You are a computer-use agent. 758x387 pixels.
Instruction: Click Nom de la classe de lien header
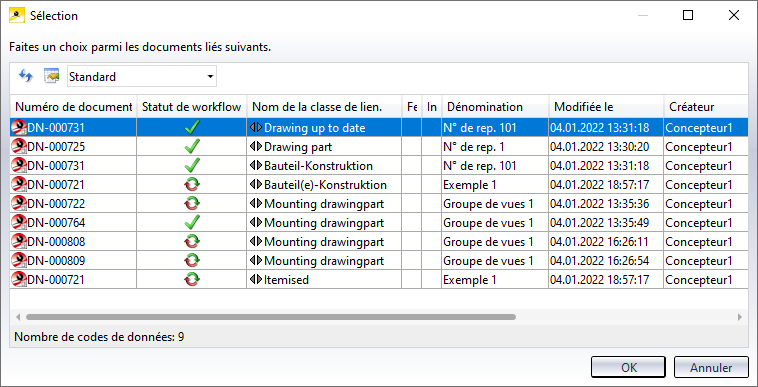pyautogui.click(x=324, y=107)
